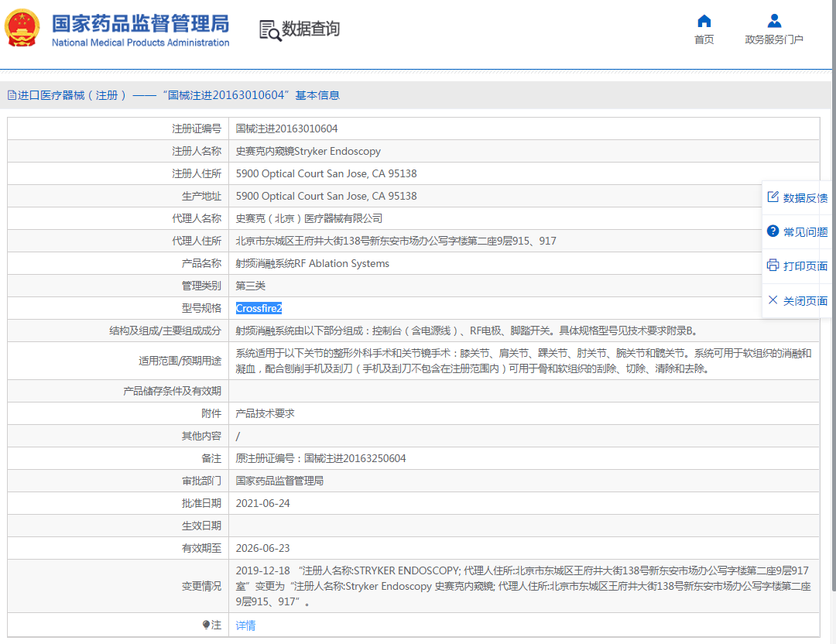This screenshot has height=644, width=836.
Task: Click the 代理人住所 Beijing address value
Action: (396, 241)
